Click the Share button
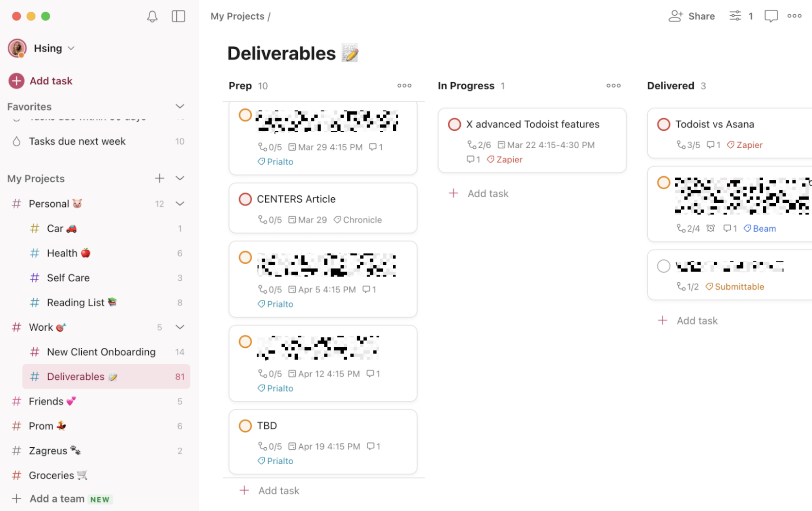 click(691, 16)
